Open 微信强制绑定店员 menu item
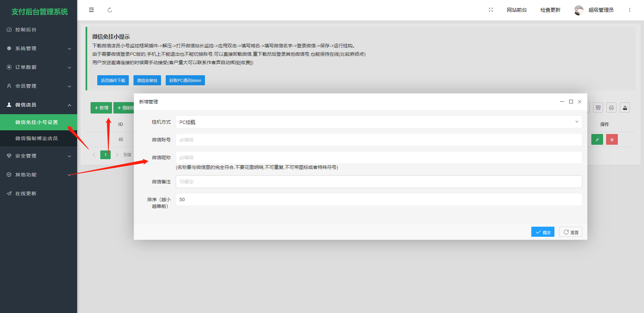Image resolution: width=644 pixels, height=313 pixels. click(37, 138)
